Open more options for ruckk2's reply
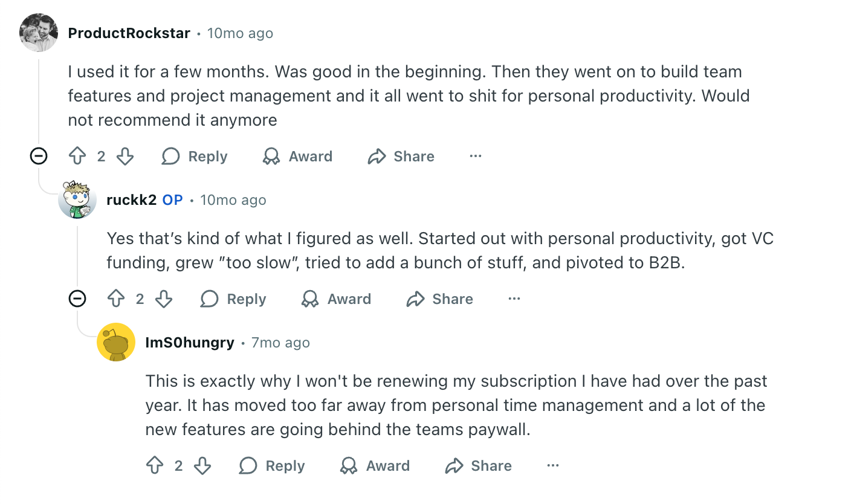Image resolution: width=857 pixels, height=504 pixels. click(514, 299)
